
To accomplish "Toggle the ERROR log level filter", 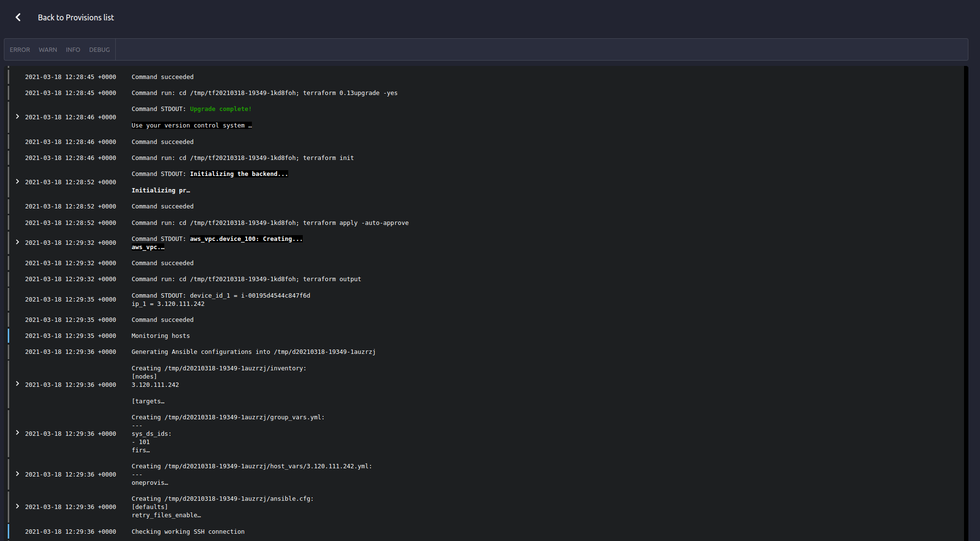I will [20, 50].
